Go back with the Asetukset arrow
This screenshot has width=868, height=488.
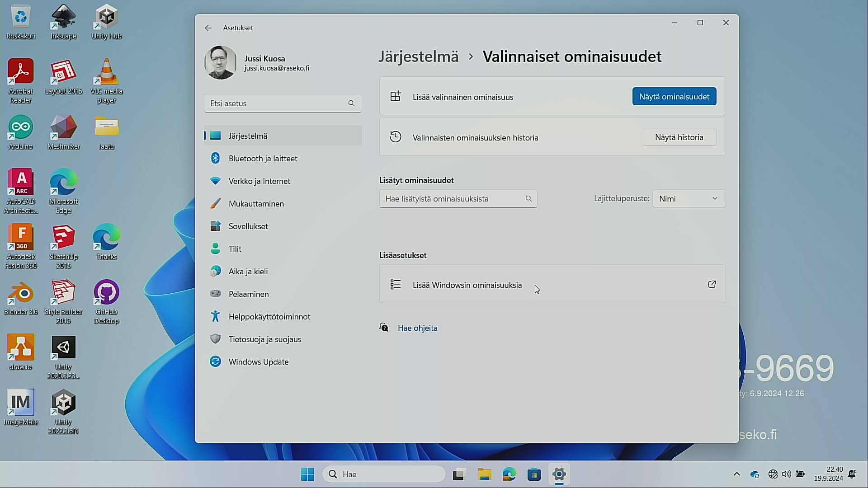[208, 28]
